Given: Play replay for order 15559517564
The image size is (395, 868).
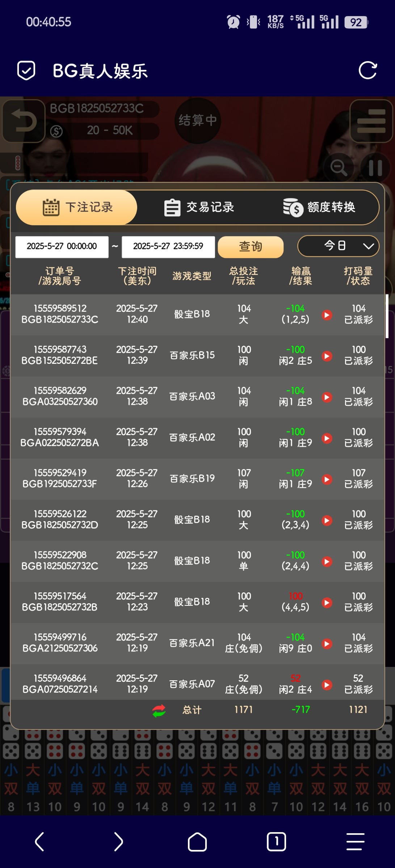Looking at the screenshot, I should click(327, 603).
